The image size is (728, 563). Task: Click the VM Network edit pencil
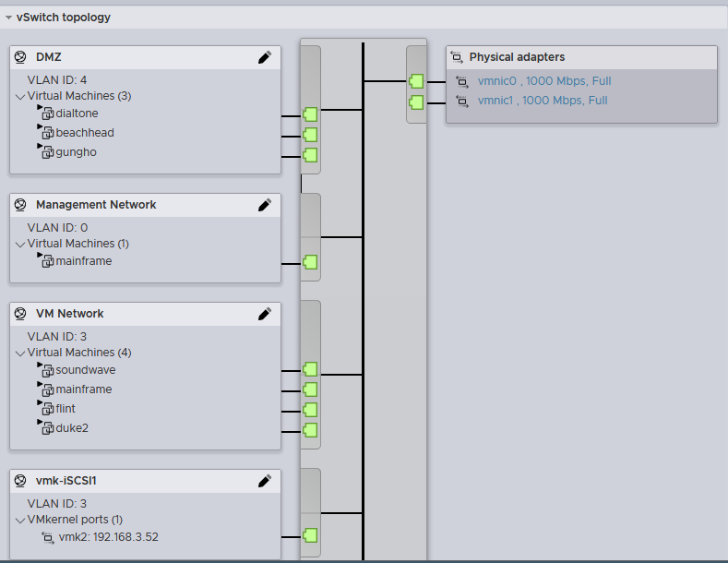(x=265, y=314)
